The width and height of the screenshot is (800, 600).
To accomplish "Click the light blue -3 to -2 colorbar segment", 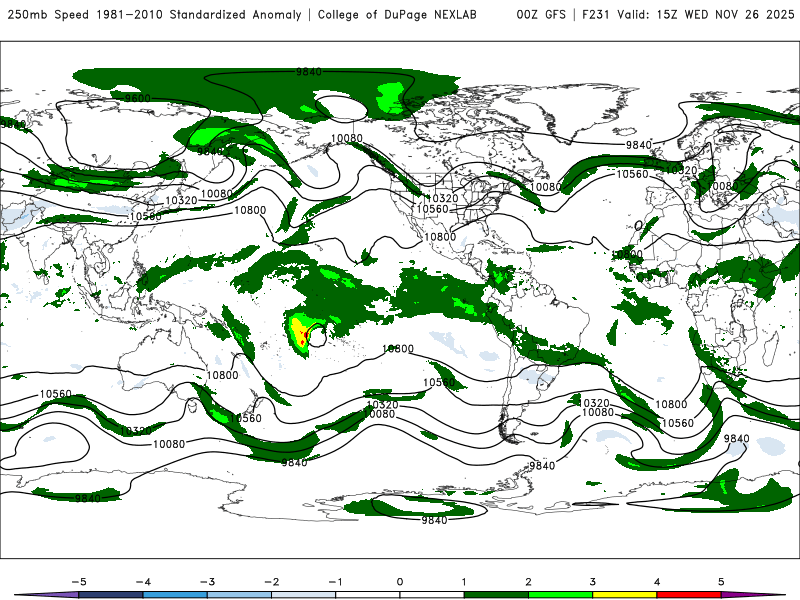I will tap(239, 595).
